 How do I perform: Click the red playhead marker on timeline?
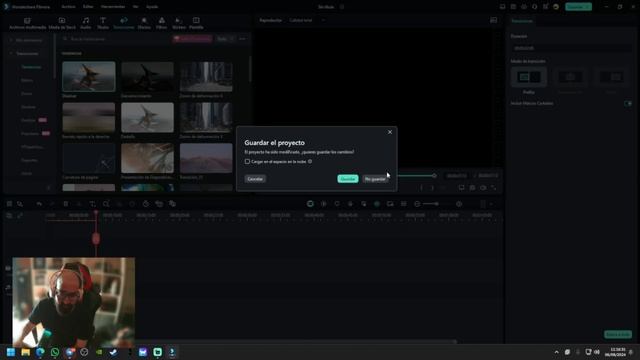pos(96,238)
